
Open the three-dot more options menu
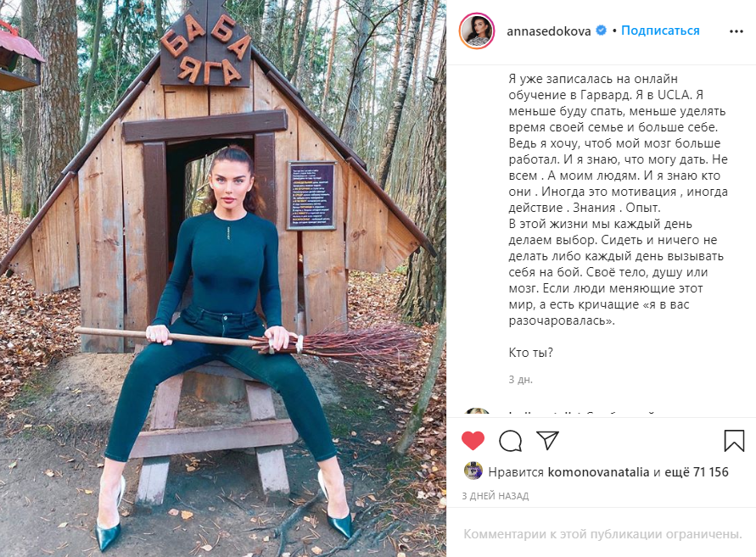point(736,31)
